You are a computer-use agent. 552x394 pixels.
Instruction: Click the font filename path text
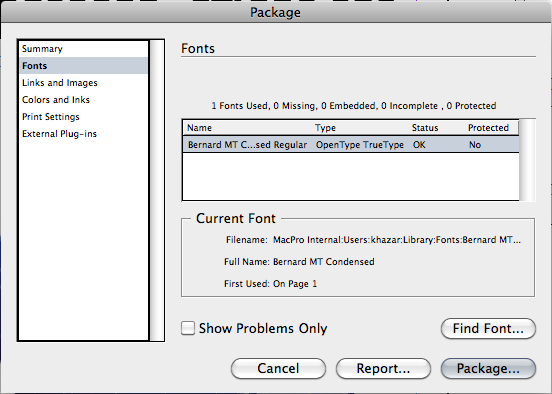click(397, 240)
